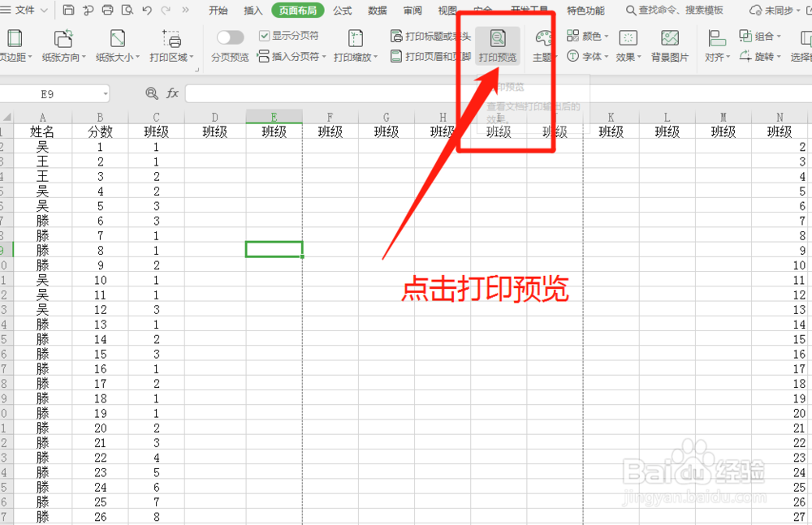Click cell B11 with value 10

[100, 280]
